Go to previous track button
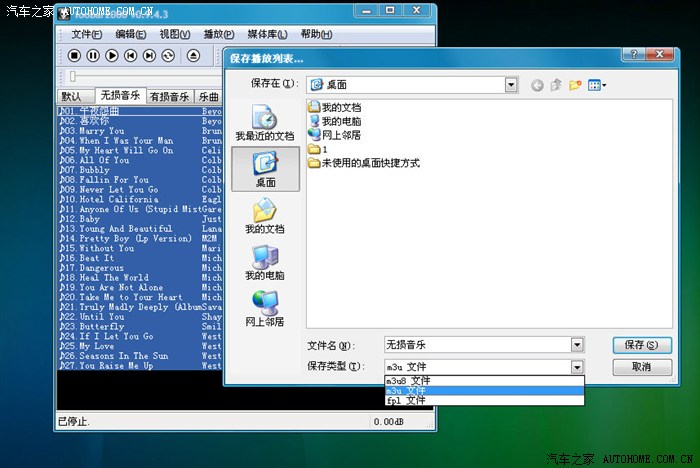The height and width of the screenshot is (468, 700). pos(130,56)
